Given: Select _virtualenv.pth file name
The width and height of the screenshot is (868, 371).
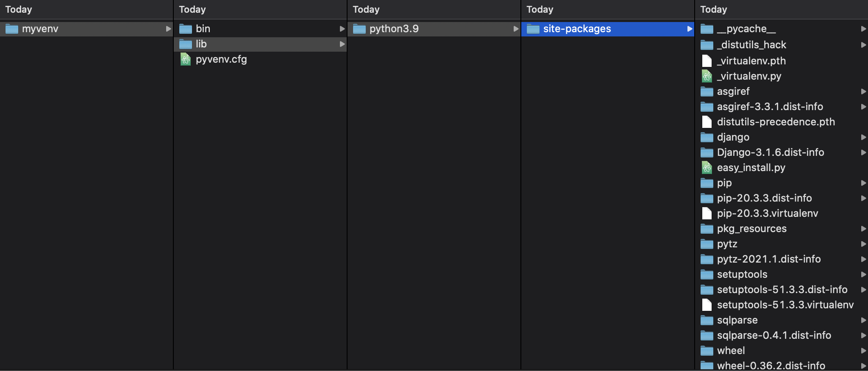Looking at the screenshot, I should pyautogui.click(x=751, y=61).
